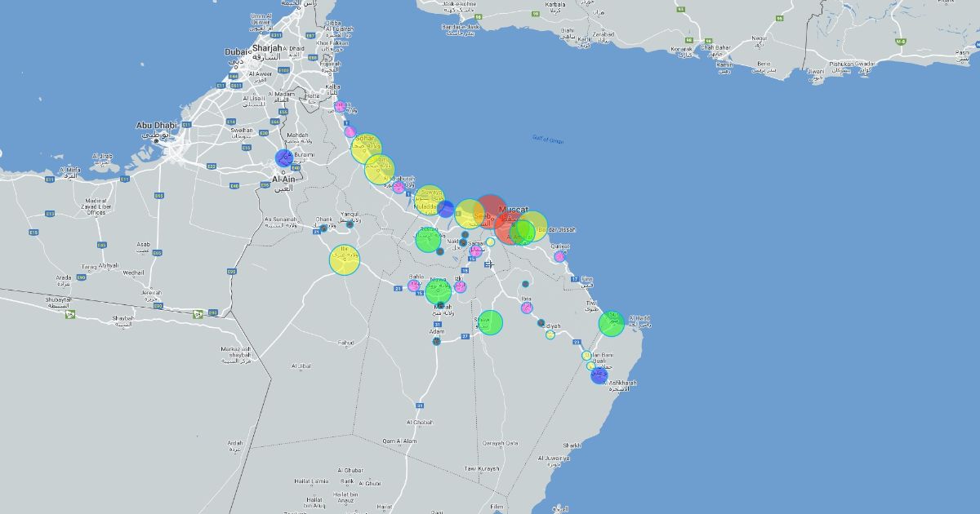Viewport: 980px width, 514px height.
Task: Click the red circle marker over Muscat
Action: [491, 210]
